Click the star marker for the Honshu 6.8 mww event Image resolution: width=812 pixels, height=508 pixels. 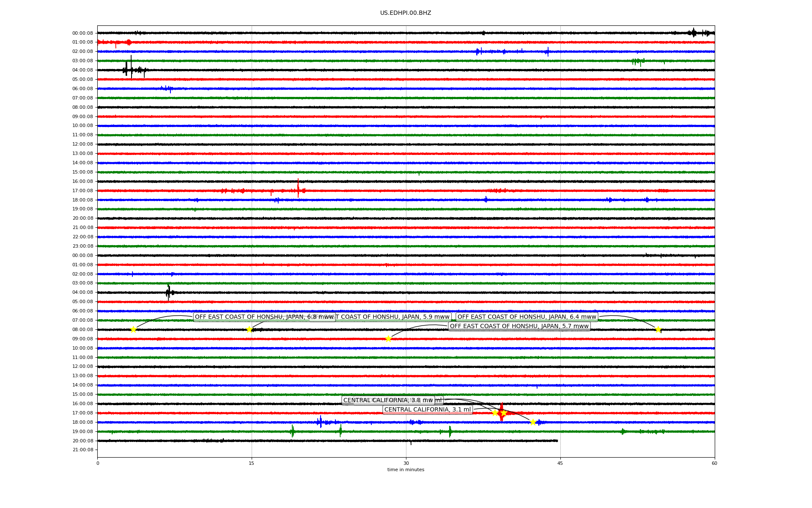coord(133,330)
